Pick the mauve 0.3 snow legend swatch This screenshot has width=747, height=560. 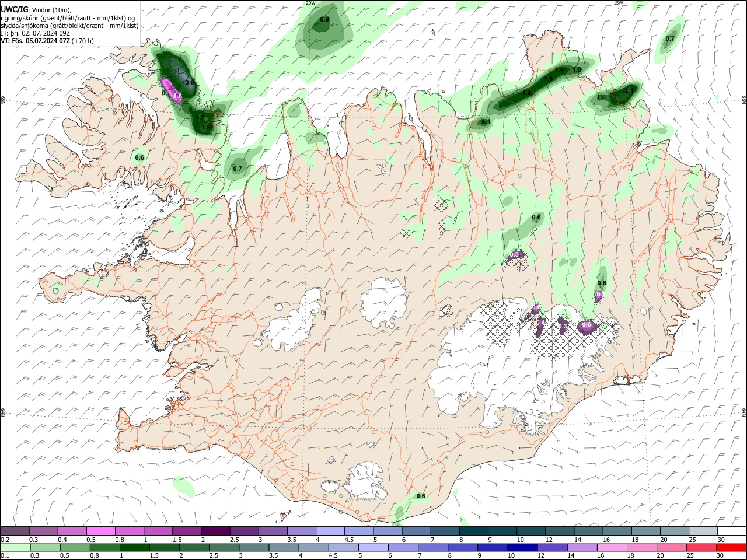click(x=43, y=531)
